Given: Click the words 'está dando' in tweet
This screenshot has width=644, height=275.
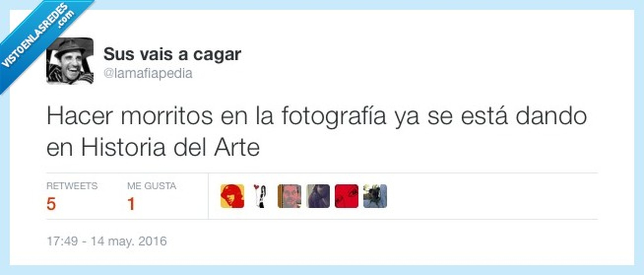Looking at the screenshot, I should pyautogui.click(x=524, y=116).
